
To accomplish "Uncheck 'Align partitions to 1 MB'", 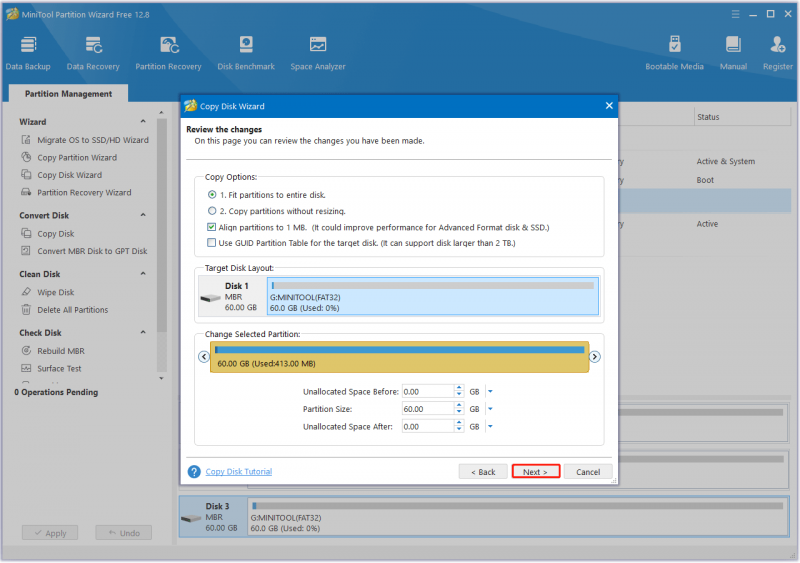I will click(x=211, y=227).
